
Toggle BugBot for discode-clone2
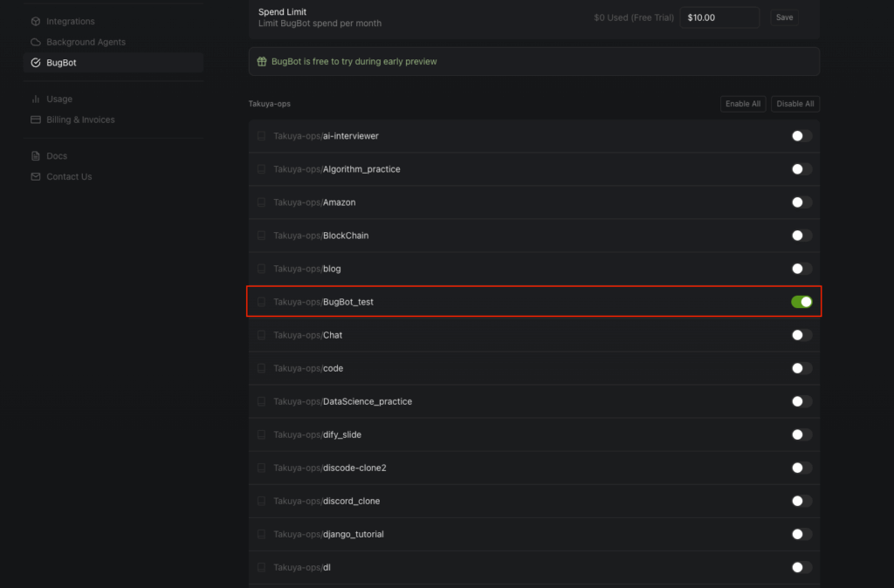(801, 468)
